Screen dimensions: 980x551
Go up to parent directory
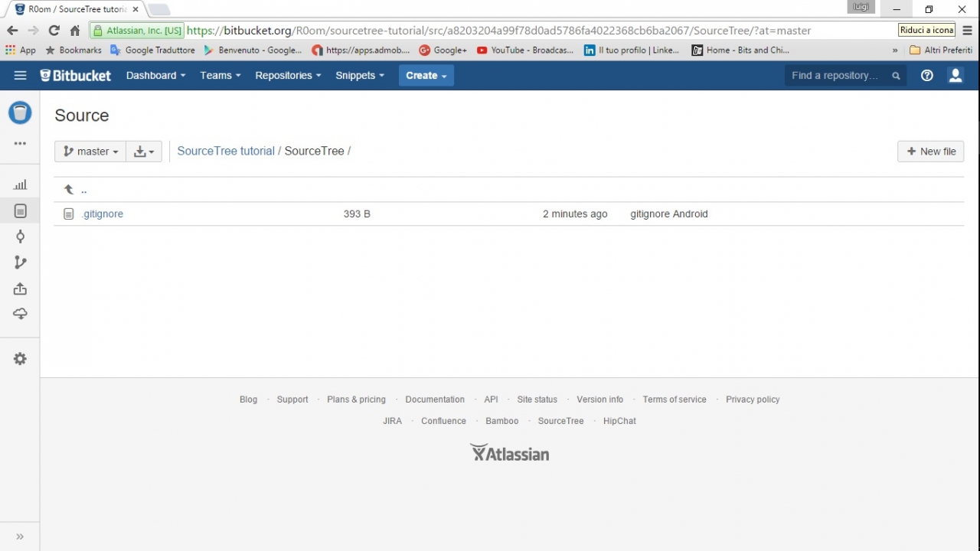tap(75, 190)
